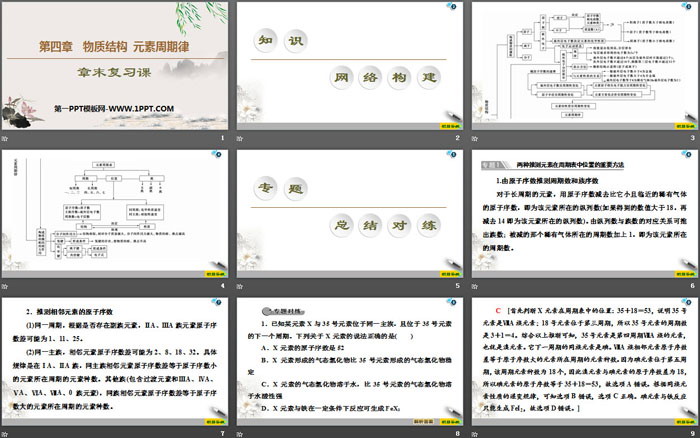Screen dimensions: 700x438
Task: Click slide number 6 label
Action: click(693, 286)
